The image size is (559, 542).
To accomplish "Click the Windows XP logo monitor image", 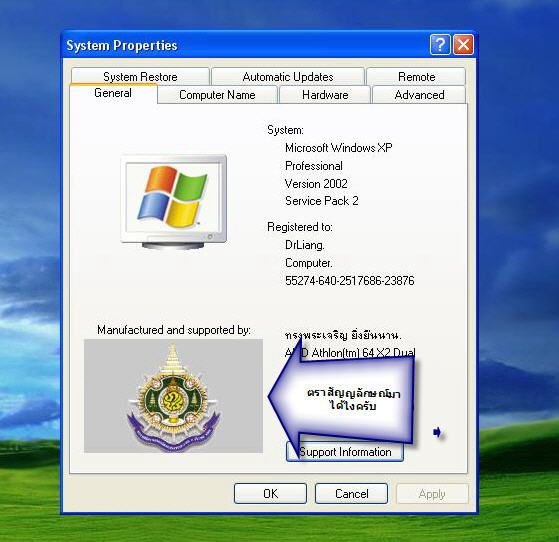I will click(x=174, y=201).
